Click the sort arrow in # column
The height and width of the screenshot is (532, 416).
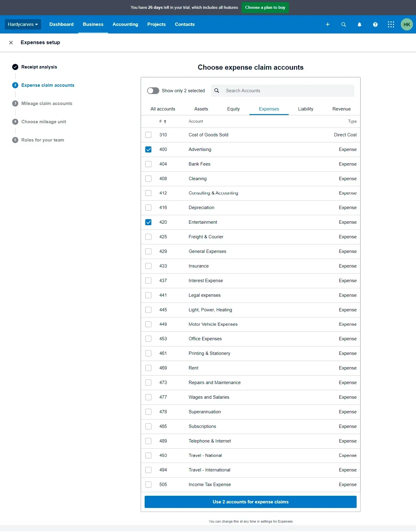tap(165, 121)
